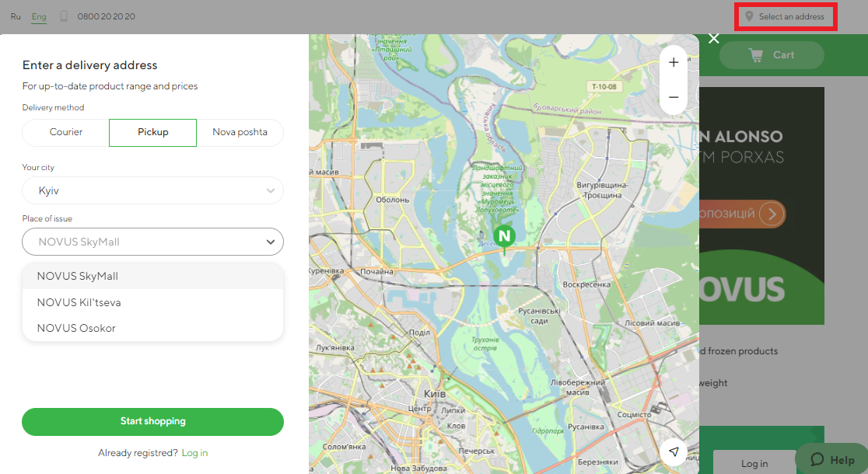Open the Your city dropdown
The height and width of the screenshot is (474, 868).
pos(152,191)
